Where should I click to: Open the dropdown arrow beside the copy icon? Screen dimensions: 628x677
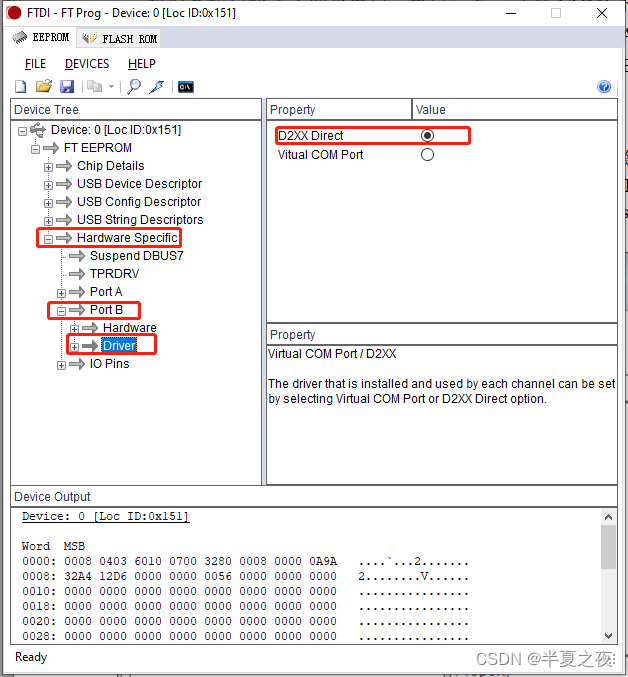tap(111, 87)
